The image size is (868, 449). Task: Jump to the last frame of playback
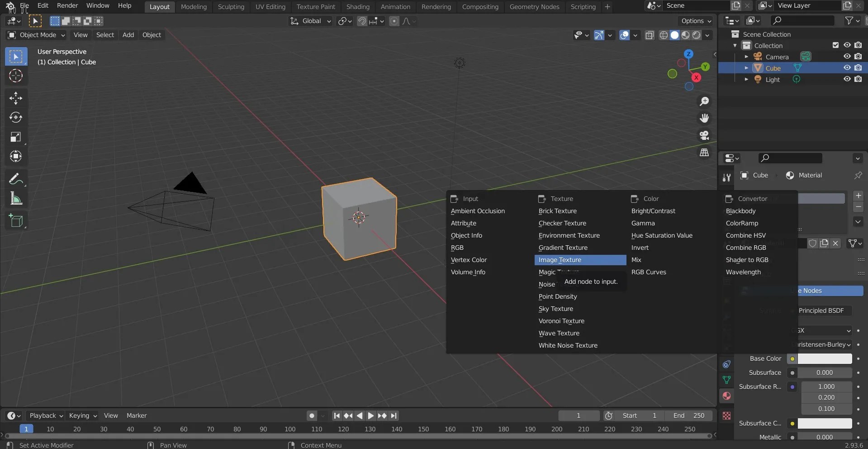394,416
